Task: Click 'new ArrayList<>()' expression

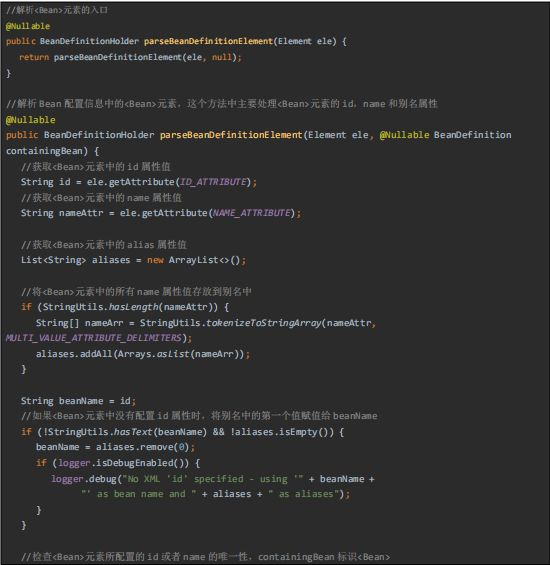Action: click(194, 260)
